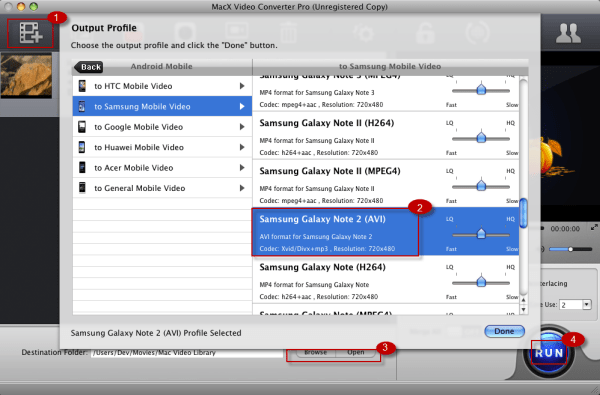
Task: Click "MP4 format for Samsung Galaxy Note 3" text
Action: point(317,93)
